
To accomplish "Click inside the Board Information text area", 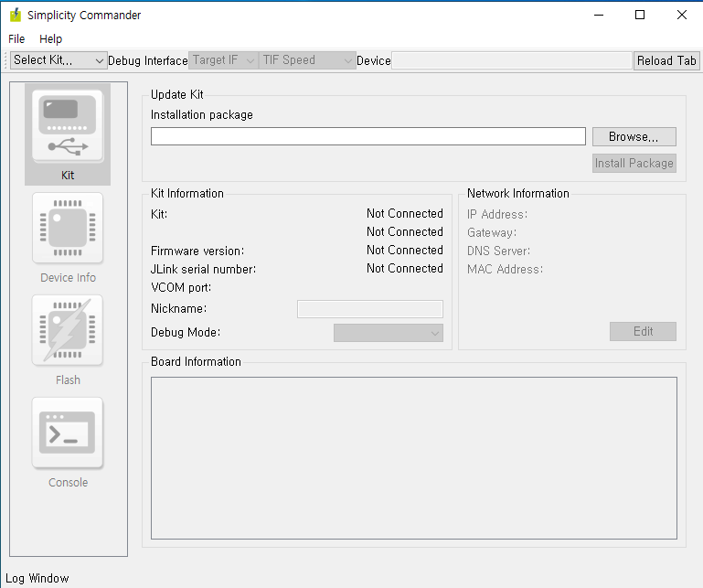I will tap(414, 458).
